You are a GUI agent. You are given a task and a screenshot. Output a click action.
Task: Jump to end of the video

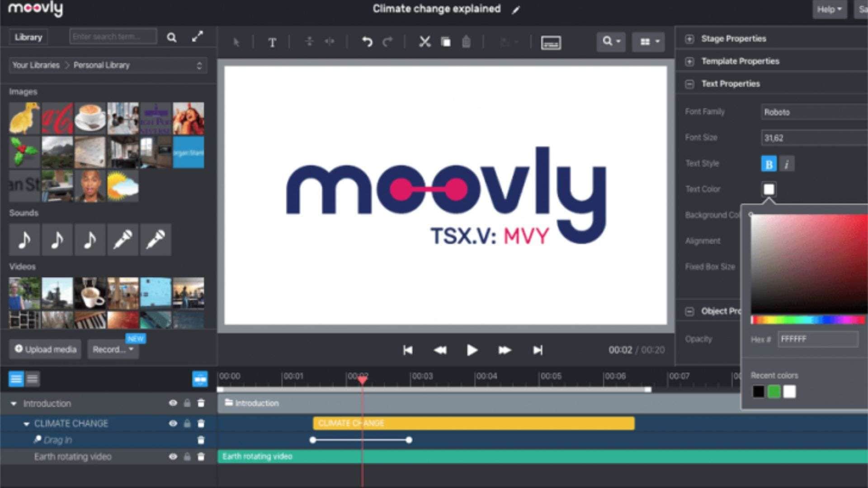tap(538, 350)
